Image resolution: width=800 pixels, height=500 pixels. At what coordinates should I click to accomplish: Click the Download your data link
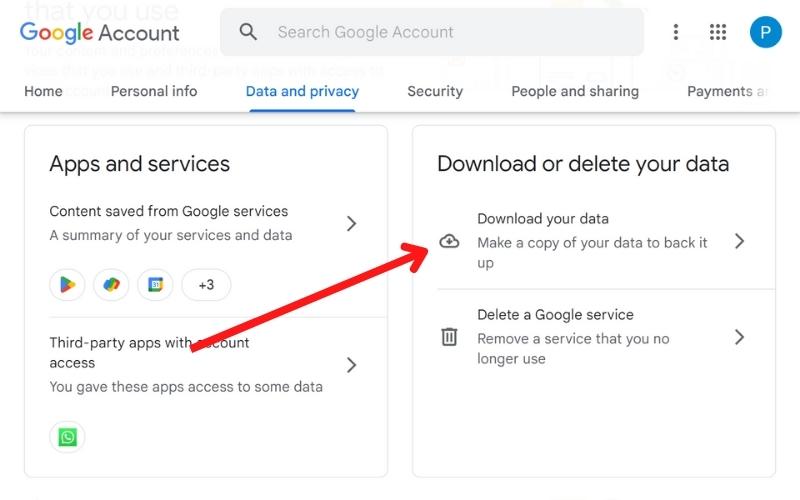[x=543, y=219]
